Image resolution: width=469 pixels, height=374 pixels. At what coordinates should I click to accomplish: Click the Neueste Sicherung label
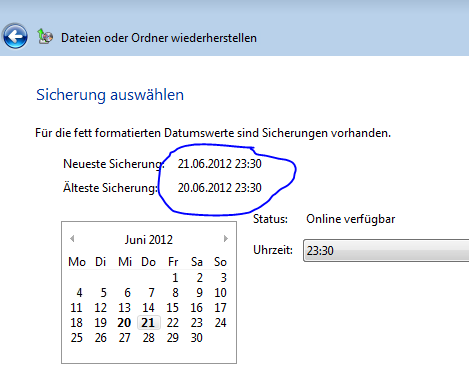(x=113, y=164)
